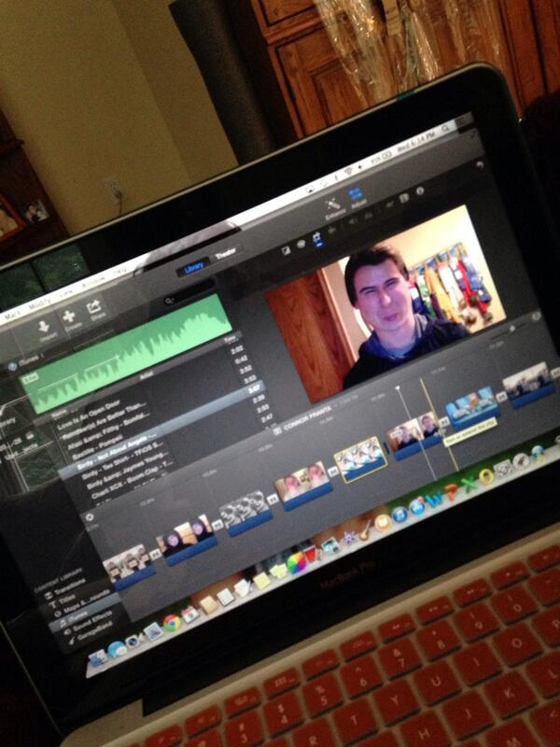The height and width of the screenshot is (747, 560).
Task: Open GarageBand guitar icon in Dock
Action: (x=366, y=529)
